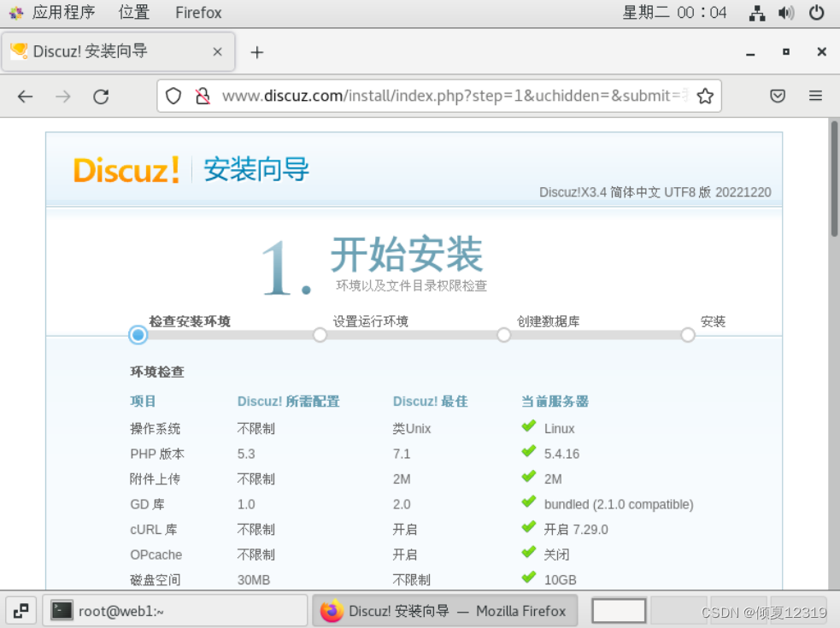Image resolution: width=840 pixels, height=628 pixels.
Task: Click the 检查安装环境 step marker
Action: pos(138,335)
